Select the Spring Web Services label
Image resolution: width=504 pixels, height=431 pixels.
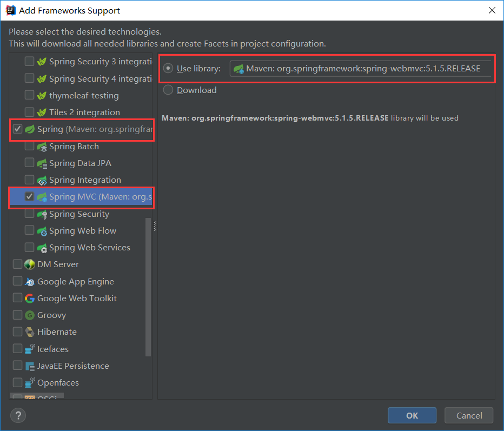(90, 248)
